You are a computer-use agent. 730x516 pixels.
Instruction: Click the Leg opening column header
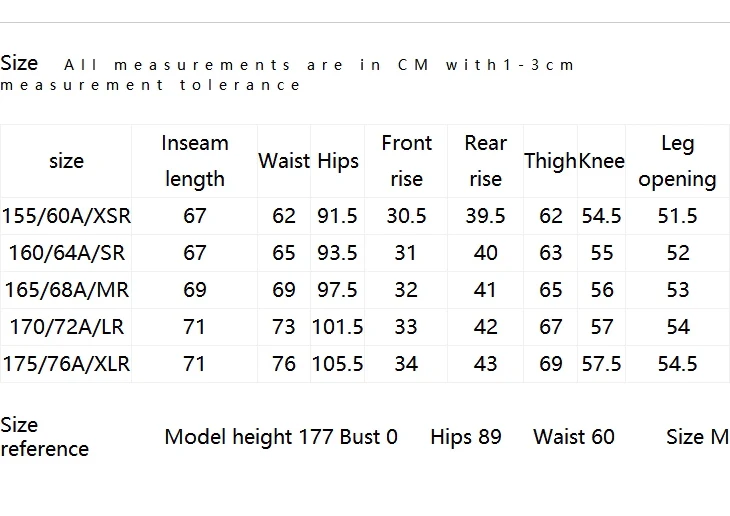click(x=677, y=162)
